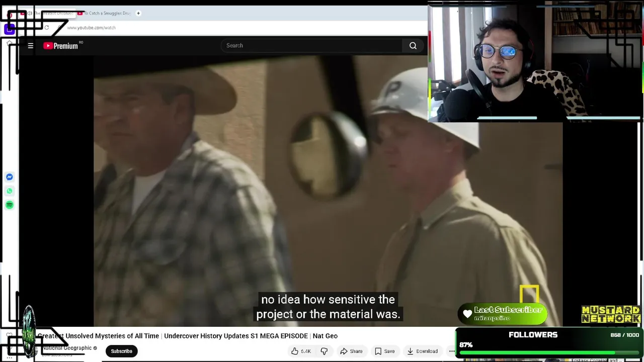Screen dimensions: 644x362
Task: Click the subtitle caption text on video
Action: pyautogui.click(x=328, y=307)
